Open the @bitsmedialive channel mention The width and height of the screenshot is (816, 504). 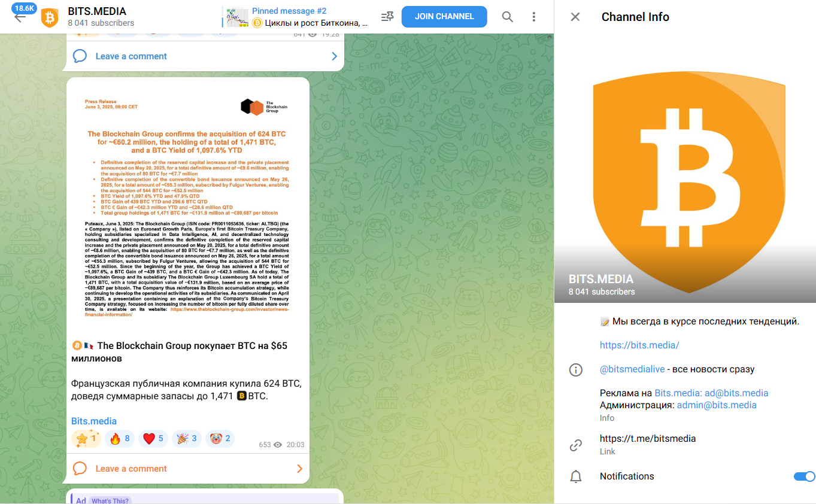[632, 369]
